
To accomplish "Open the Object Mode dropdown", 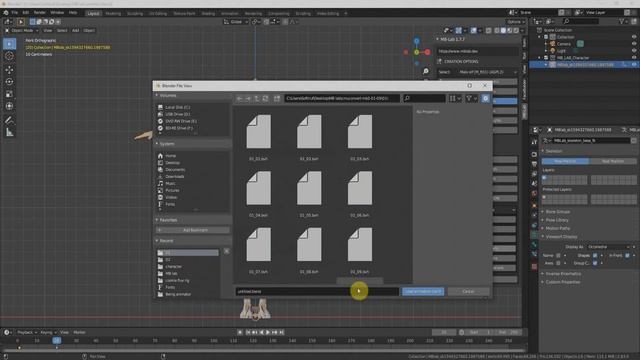I will coord(21,31).
